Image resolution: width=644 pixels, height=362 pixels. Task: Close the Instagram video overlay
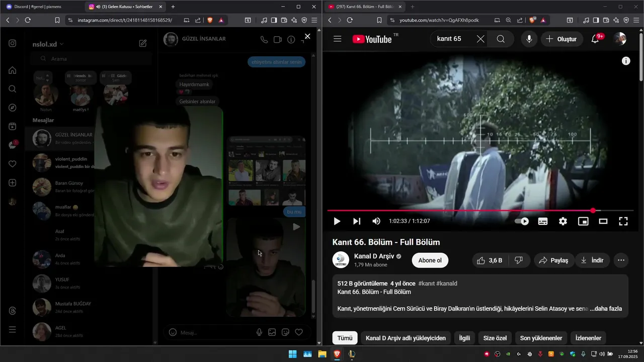pos(307,36)
